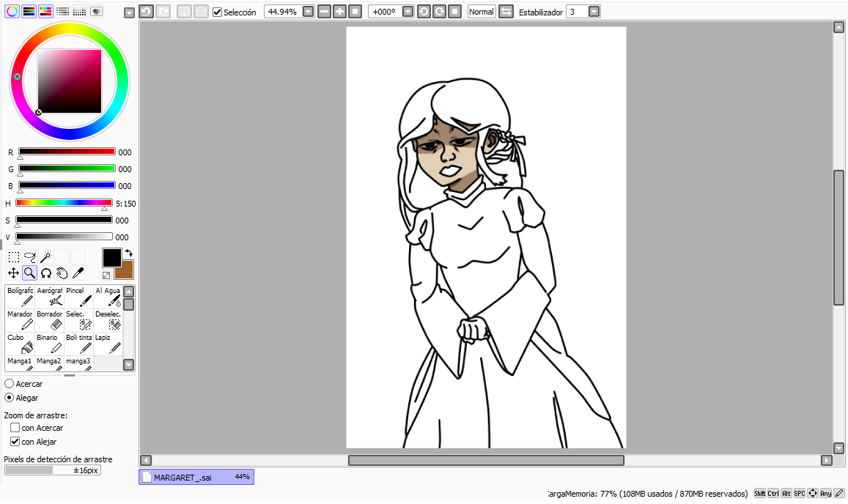Select the move layer tool
Screen dimensions: 848x504
(x=13, y=273)
